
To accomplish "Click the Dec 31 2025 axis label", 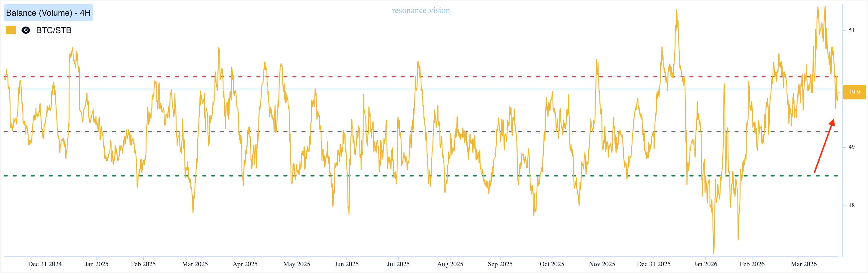I will coord(653,264).
